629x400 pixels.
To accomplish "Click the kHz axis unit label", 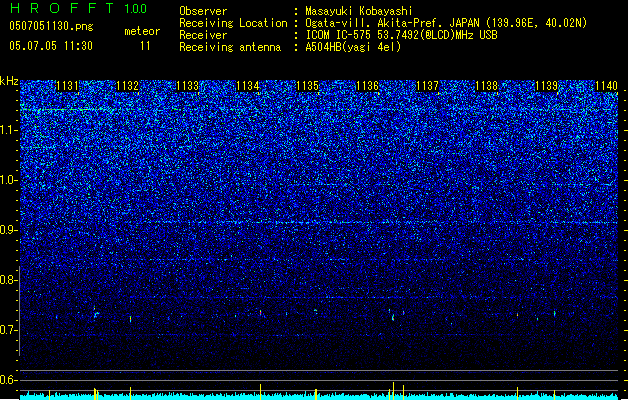I will (9, 81).
